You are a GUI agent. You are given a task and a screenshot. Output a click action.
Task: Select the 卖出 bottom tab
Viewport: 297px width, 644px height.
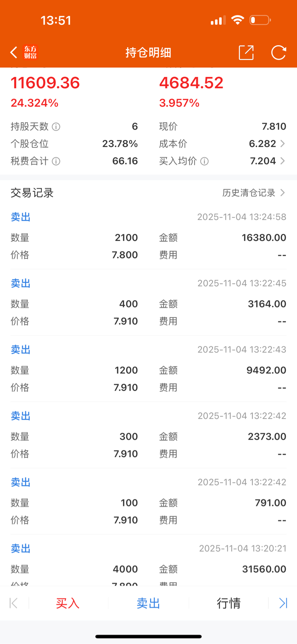coord(148,603)
